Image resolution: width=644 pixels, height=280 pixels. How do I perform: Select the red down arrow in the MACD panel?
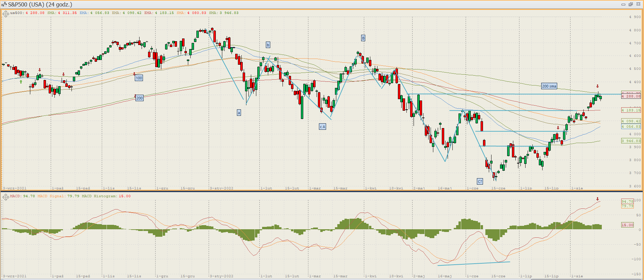click(597, 199)
